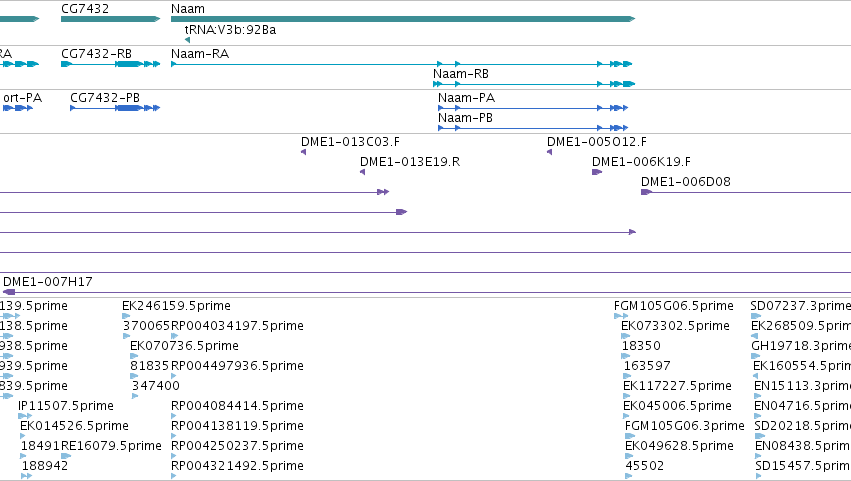Click the IP11507.5prime EST arrow
The height and width of the screenshot is (481, 851).
point(25,416)
